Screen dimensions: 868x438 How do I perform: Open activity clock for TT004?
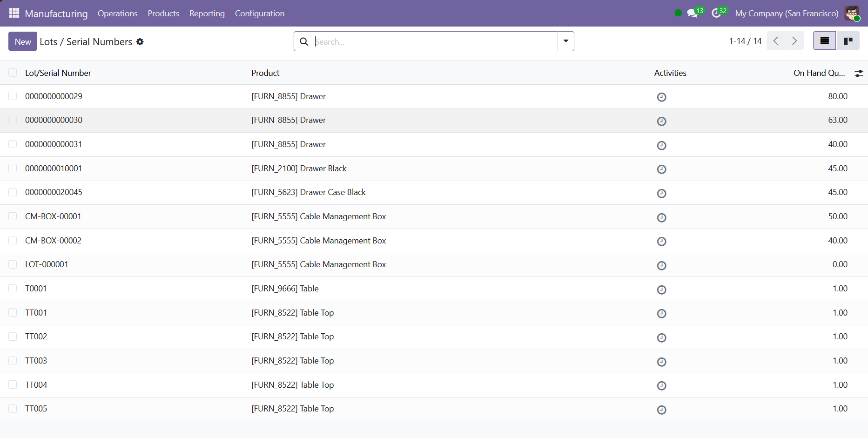(x=661, y=385)
